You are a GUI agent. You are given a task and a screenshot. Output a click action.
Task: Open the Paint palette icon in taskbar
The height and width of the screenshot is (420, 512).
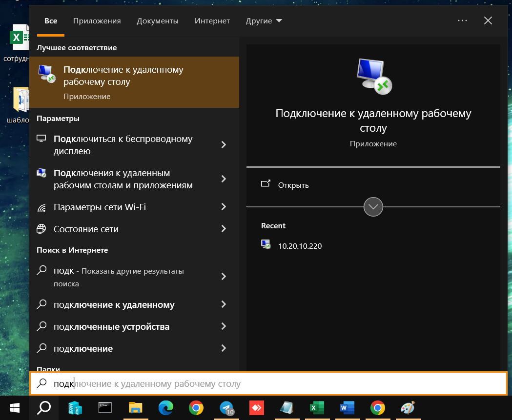coord(407,408)
